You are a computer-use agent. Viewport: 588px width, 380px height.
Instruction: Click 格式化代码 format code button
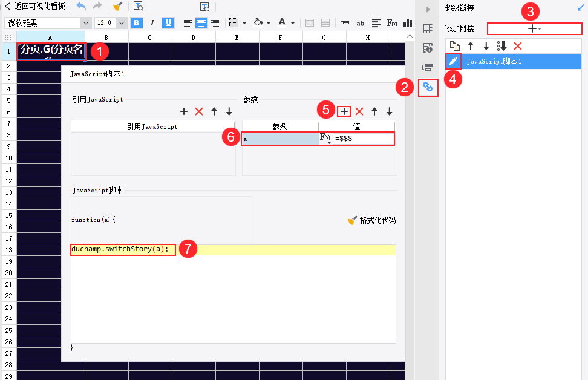(371, 220)
